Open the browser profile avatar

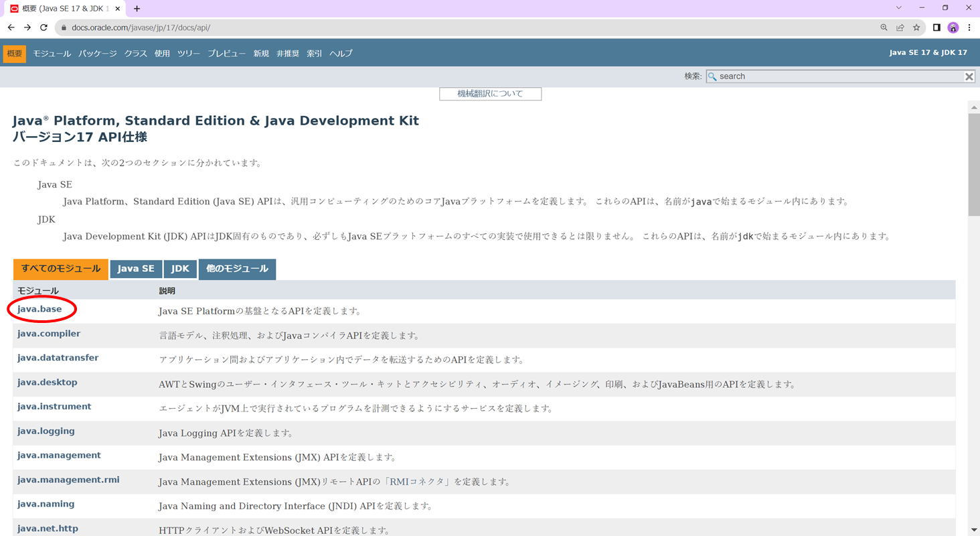click(x=953, y=29)
